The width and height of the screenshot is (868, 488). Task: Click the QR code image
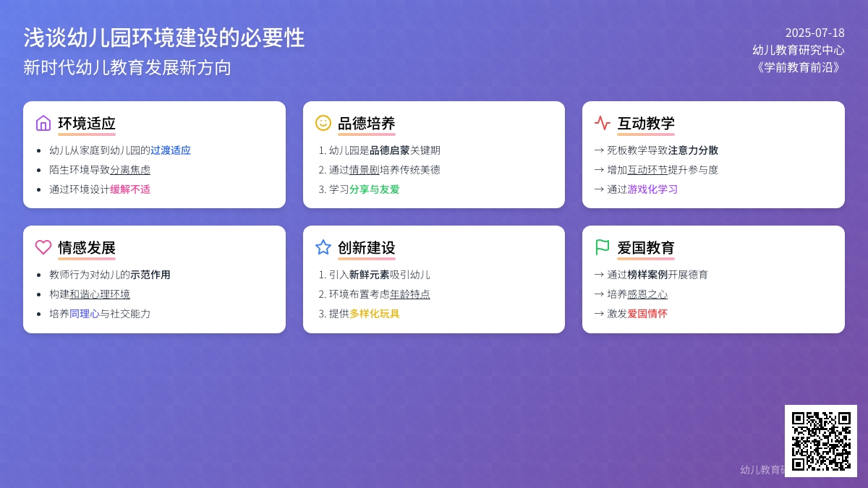(x=821, y=441)
